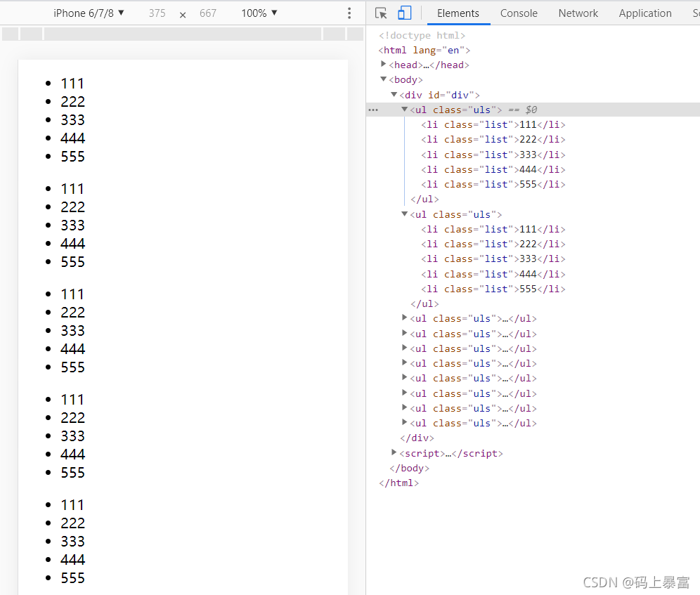Expand the last collapsed ul.uls node
Image resolution: width=700 pixels, height=595 pixels.
coord(404,422)
